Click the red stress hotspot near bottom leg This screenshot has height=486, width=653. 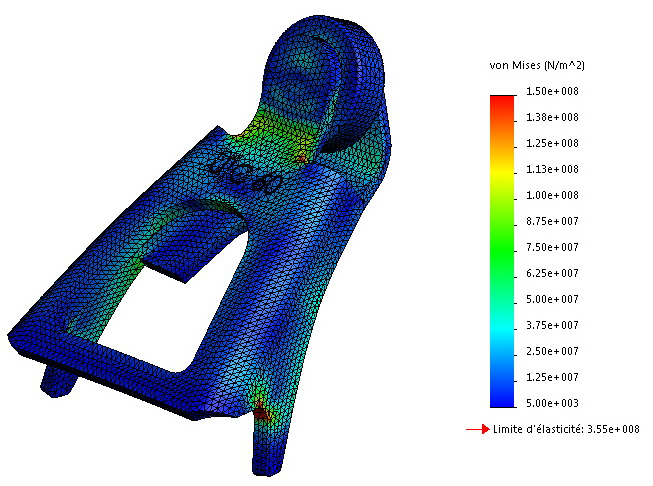261,409
